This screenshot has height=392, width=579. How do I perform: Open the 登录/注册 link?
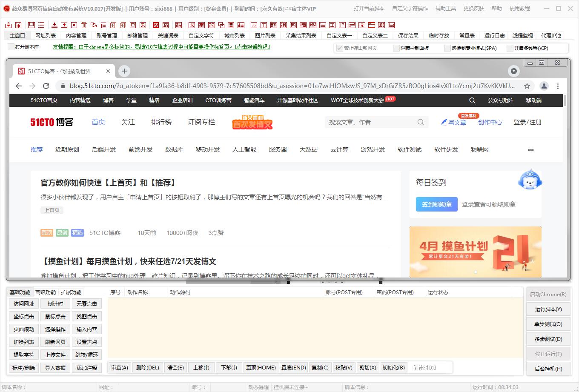[527, 122]
